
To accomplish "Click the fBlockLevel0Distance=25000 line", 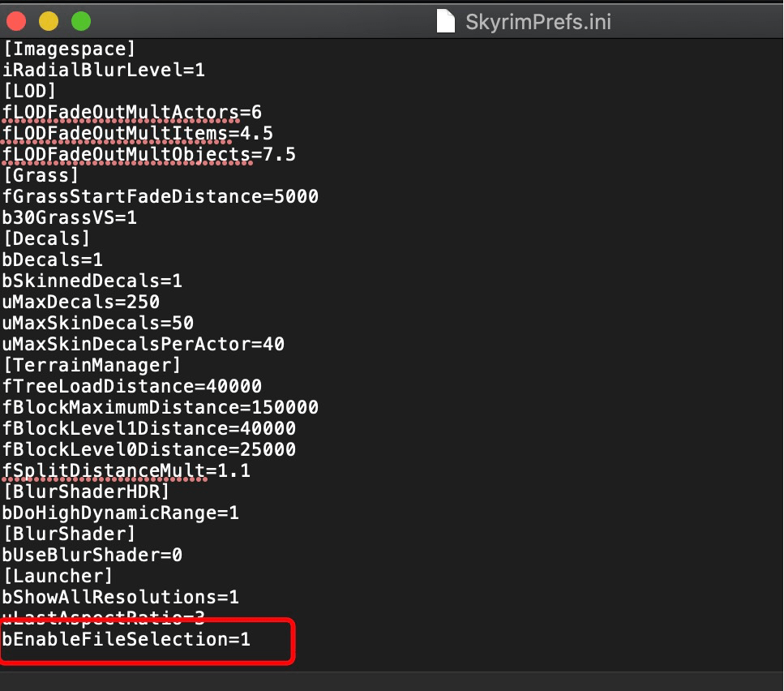I will pyautogui.click(x=149, y=449).
